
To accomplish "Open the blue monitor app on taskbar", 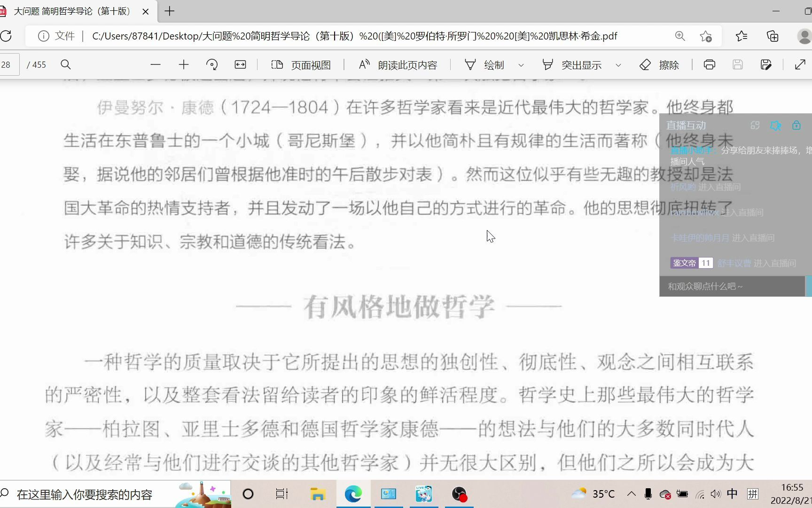I will [389, 494].
